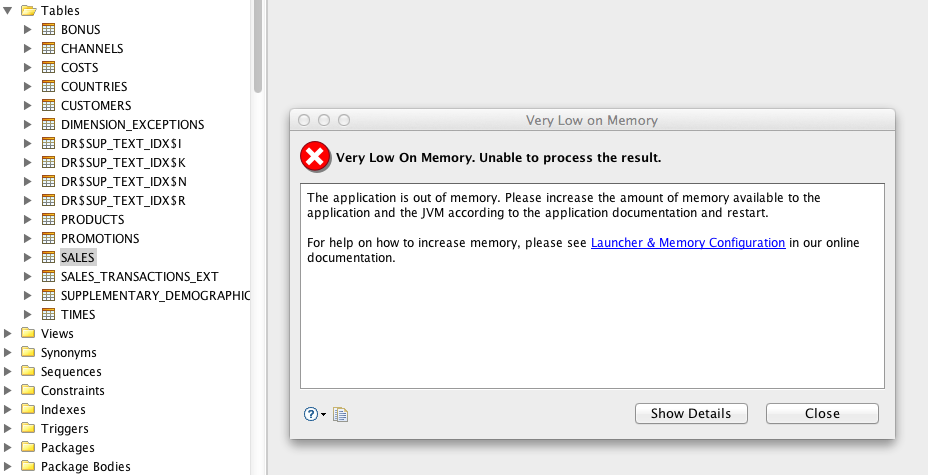This screenshot has width=928, height=475.
Task: Open the Launcher & Memory Configuration link
Action: pyautogui.click(x=687, y=243)
